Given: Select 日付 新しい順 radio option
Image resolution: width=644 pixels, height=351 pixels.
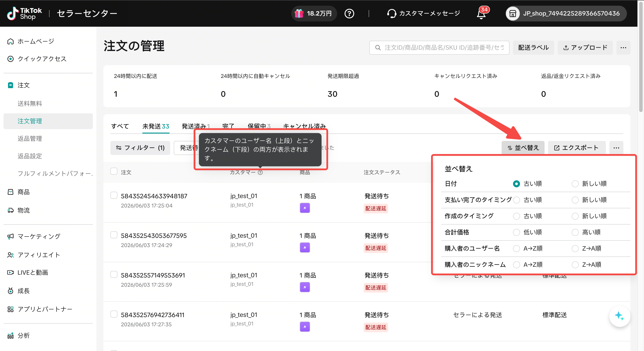Looking at the screenshot, I should click(575, 184).
